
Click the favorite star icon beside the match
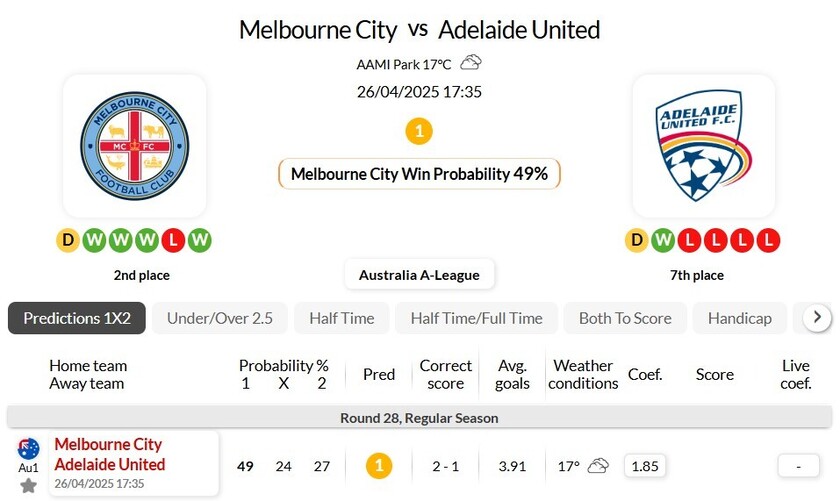[x=28, y=485]
